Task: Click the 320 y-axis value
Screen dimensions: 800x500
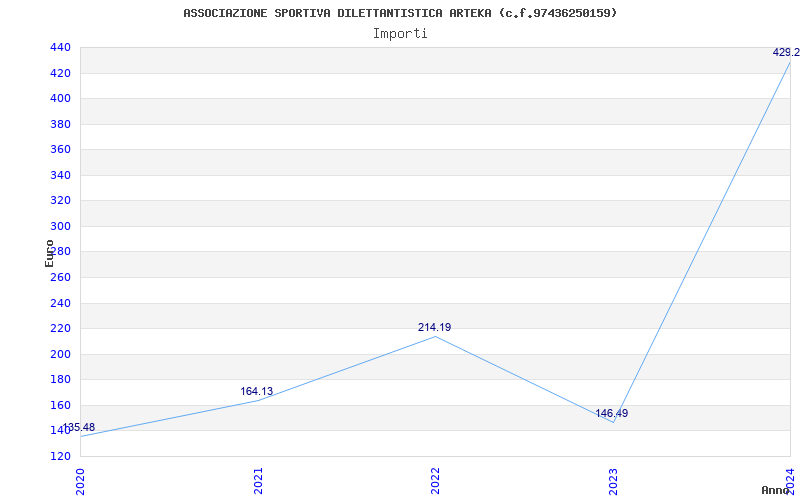Action: click(60, 201)
